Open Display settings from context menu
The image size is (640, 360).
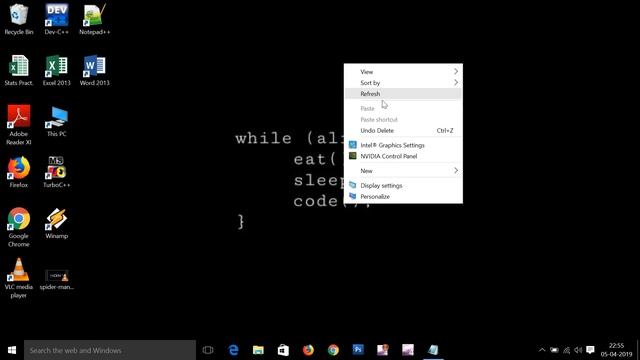coord(403,186)
